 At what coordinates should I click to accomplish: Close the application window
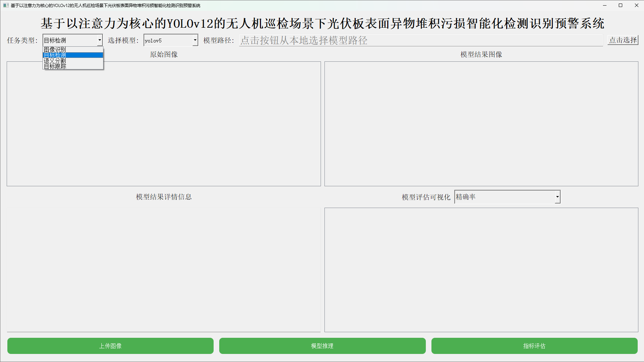pyautogui.click(x=636, y=5)
